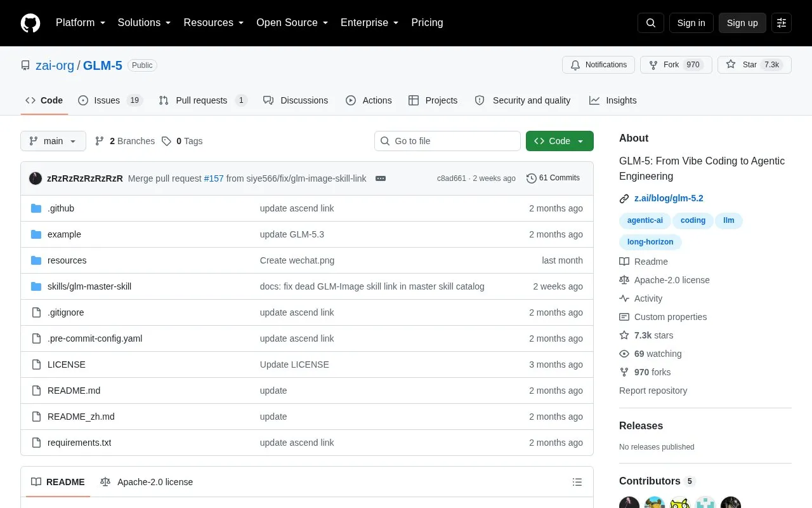The width and height of the screenshot is (812, 508).
Task: Click the coding topic tag
Action: [693, 220]
